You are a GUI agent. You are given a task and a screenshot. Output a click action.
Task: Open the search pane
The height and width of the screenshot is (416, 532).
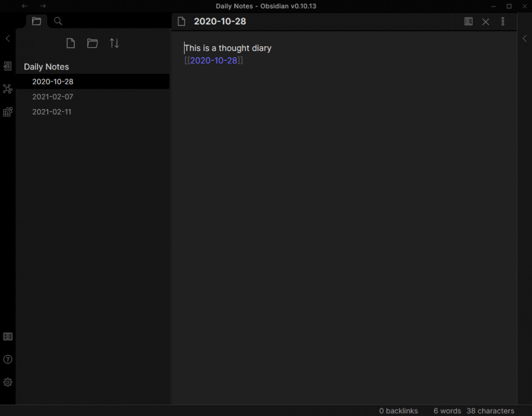coord(58,21)
